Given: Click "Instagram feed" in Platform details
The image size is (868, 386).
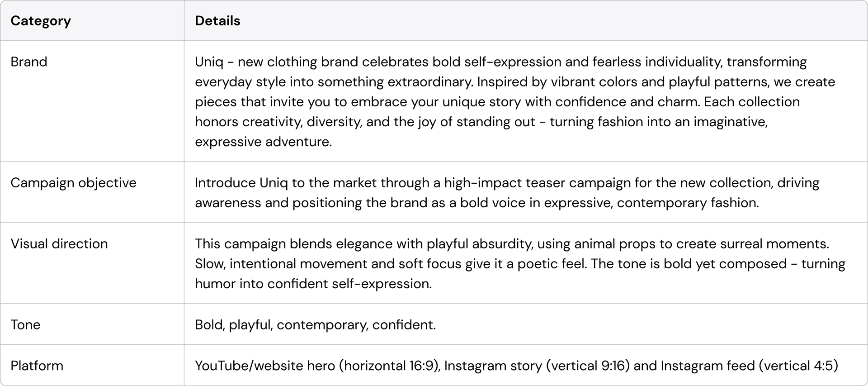Looking at the screenshot, I should 708,366.
